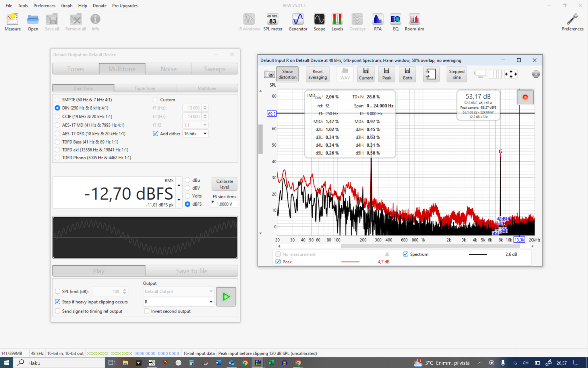Select AES-17 MD radio option
588x368 pixels.
[x=57, y=125]
